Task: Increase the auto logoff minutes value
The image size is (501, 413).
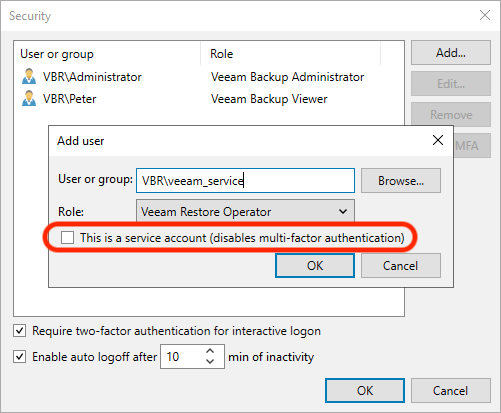Action: (x=210, y=351)
